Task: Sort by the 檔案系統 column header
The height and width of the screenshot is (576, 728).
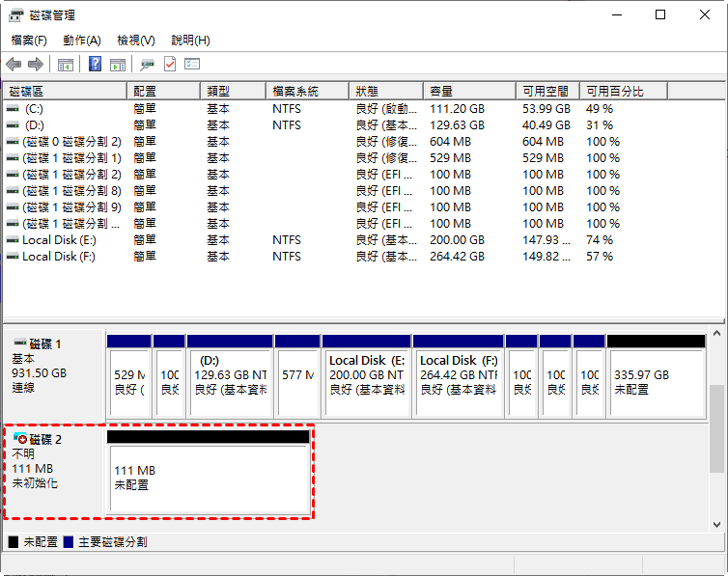Action: tap(308, 92)
